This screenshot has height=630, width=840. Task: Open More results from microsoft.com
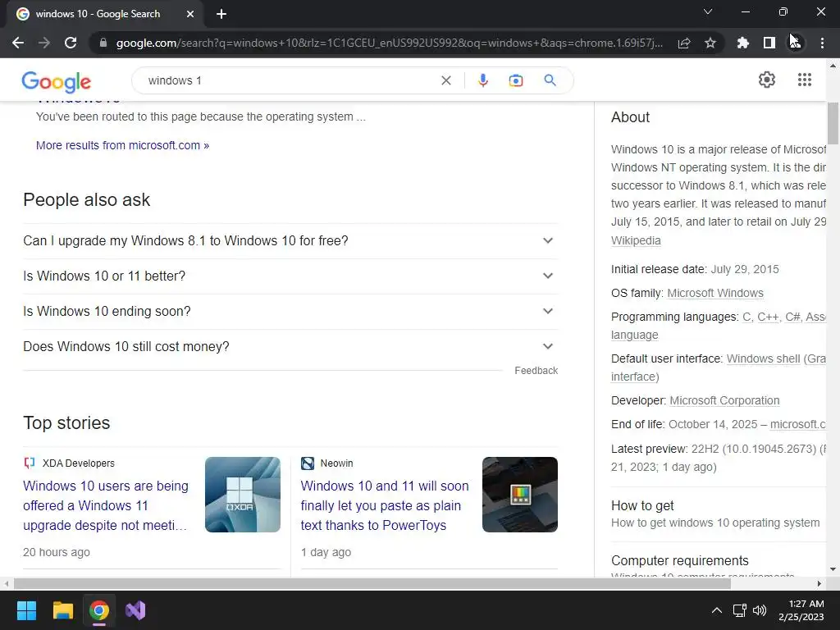pyautogui.click(x=123, y=145)
